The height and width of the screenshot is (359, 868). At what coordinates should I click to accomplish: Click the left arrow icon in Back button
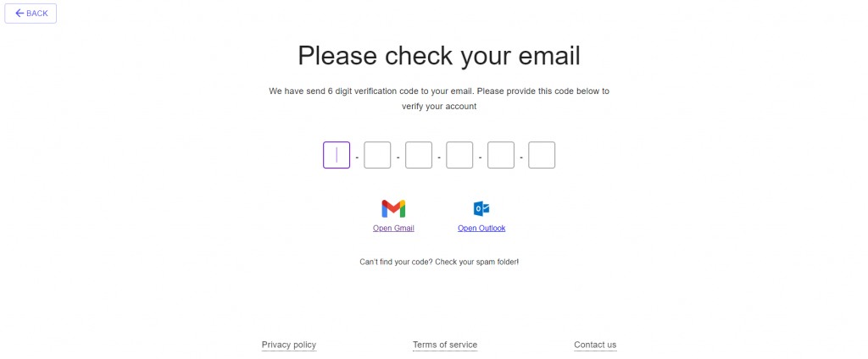point(20,14)
